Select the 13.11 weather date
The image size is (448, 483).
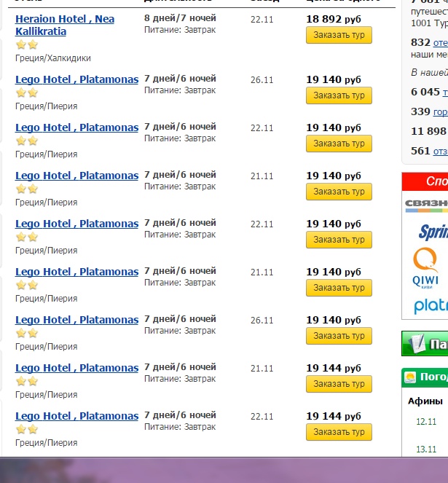click(426, 449)
